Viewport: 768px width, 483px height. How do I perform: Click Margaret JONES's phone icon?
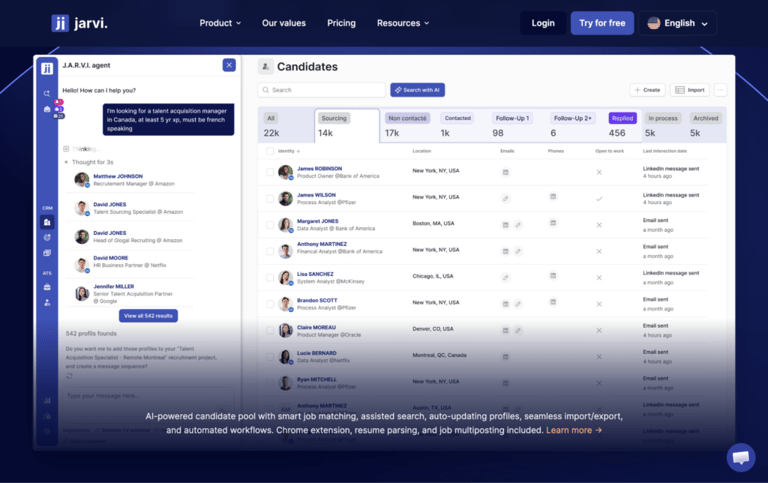(x=553, y=223)
